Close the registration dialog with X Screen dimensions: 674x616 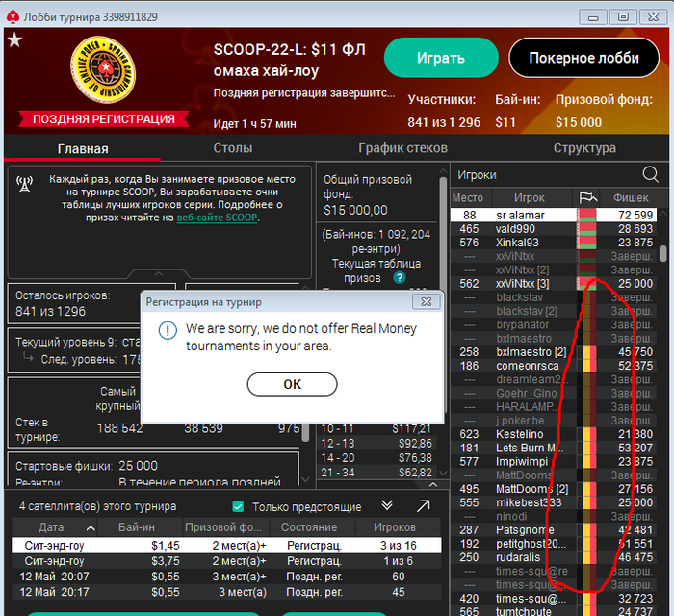[426, 302]
